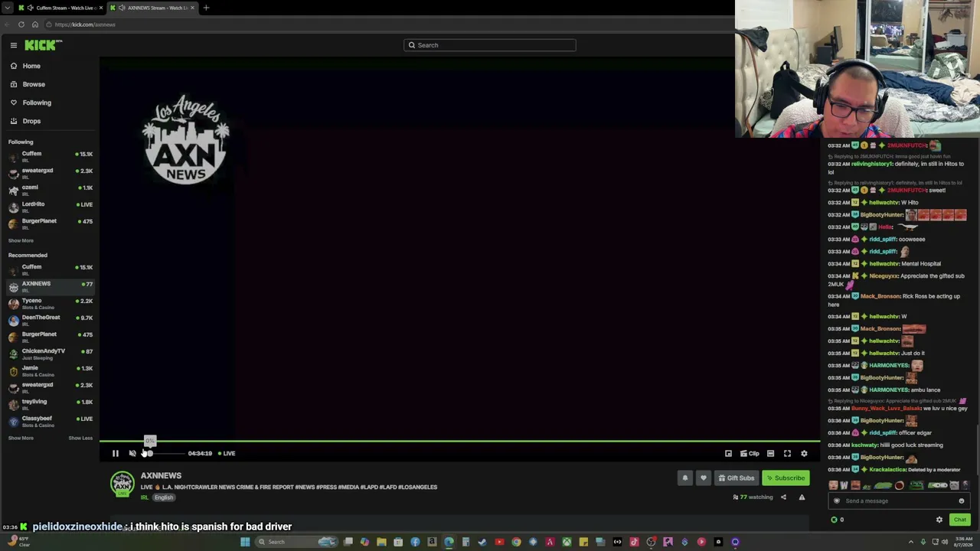The image size is (980, 551).
Task: Toggle the Kick sidebar hamburger menu
Action: click(14, 45)
